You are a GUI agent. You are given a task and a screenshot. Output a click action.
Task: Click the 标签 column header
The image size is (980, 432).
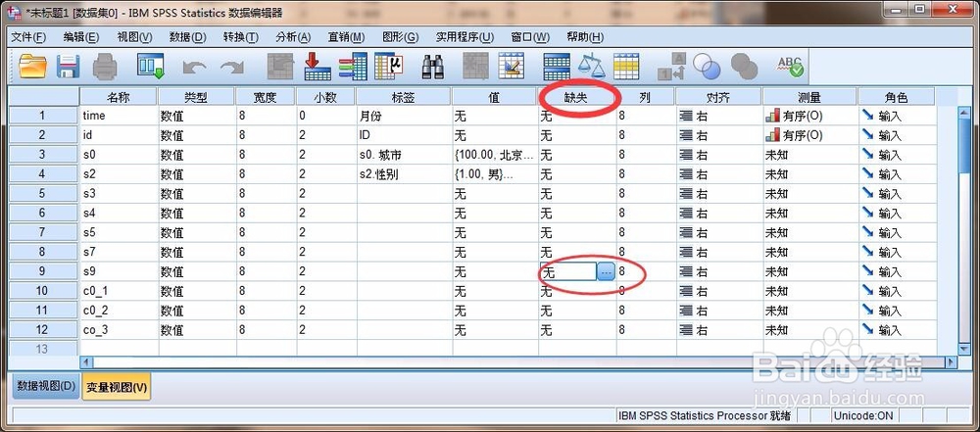pyautogui.click(x=403, y=97)
